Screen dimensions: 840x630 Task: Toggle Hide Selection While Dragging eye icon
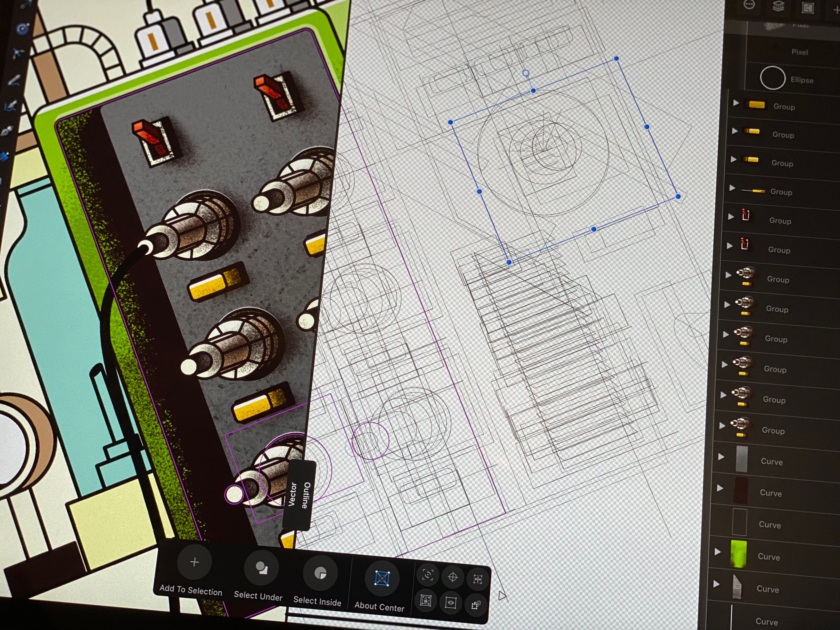(x=450, y=603)
